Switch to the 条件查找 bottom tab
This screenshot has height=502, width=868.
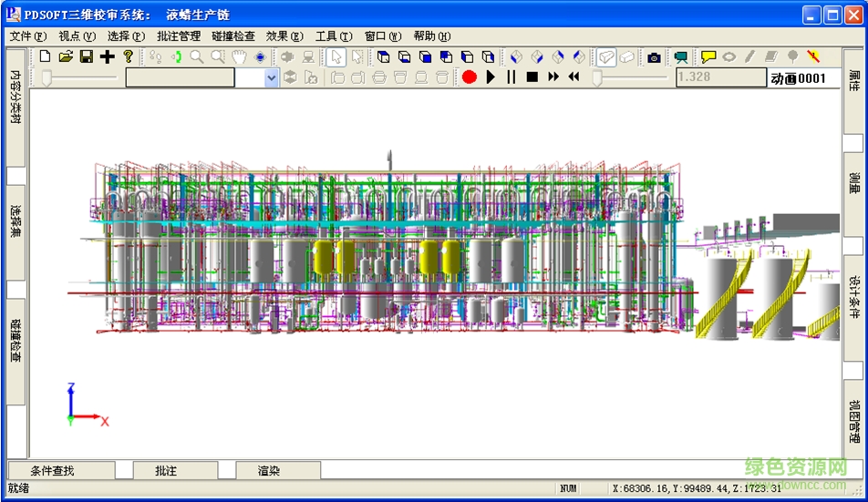tap(52, 471)
